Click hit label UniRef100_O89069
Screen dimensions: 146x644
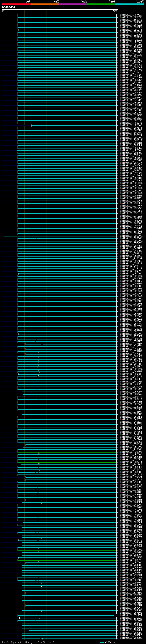click(x=131, y=394)
